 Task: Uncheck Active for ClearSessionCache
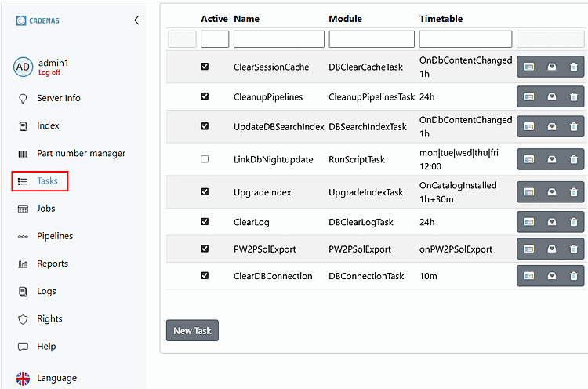pos(205,67)
